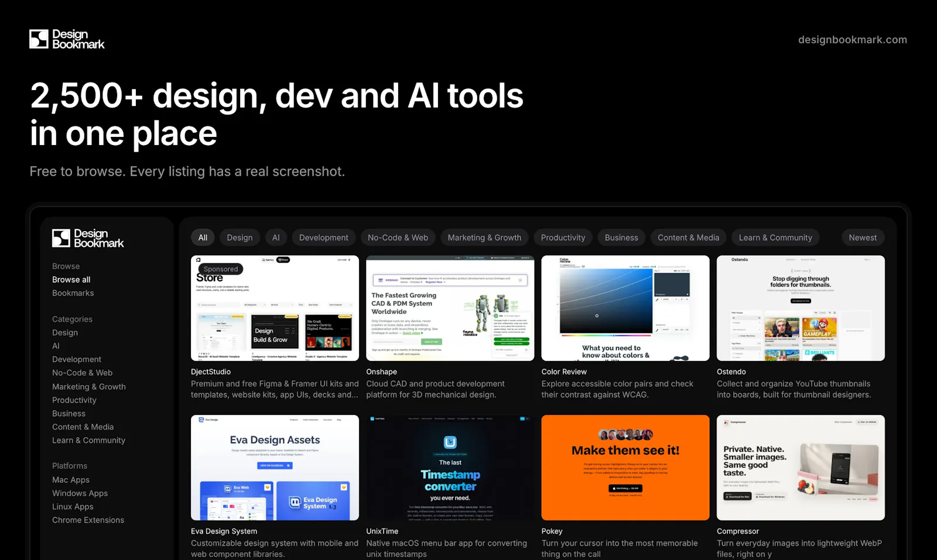This screenshot has height=560, width=937.
Task: Click the Sponsored badge on DjectStudio
Action: tap(221, 269)
